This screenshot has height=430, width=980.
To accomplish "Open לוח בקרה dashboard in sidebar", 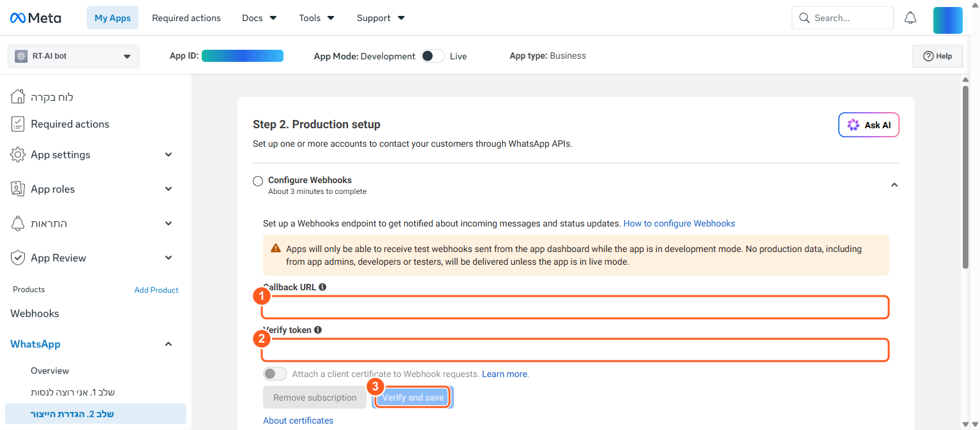I will pyautogui.click(x=52, y=97).
